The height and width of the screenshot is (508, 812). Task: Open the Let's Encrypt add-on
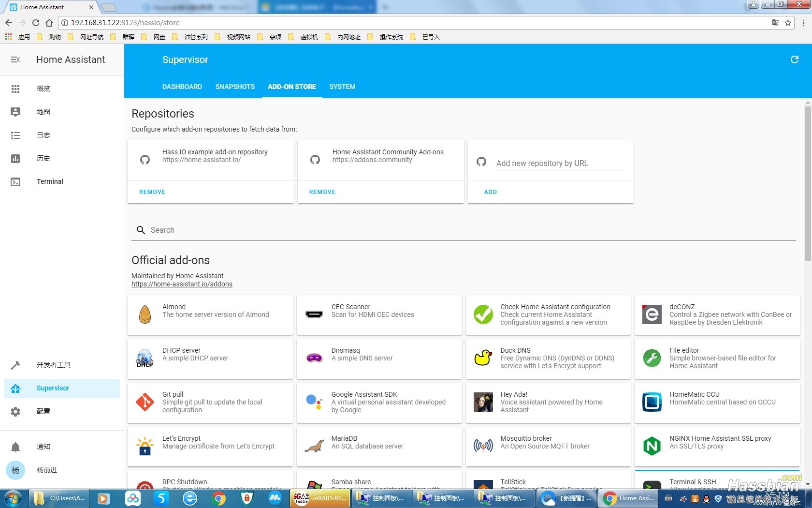point(210,447)
